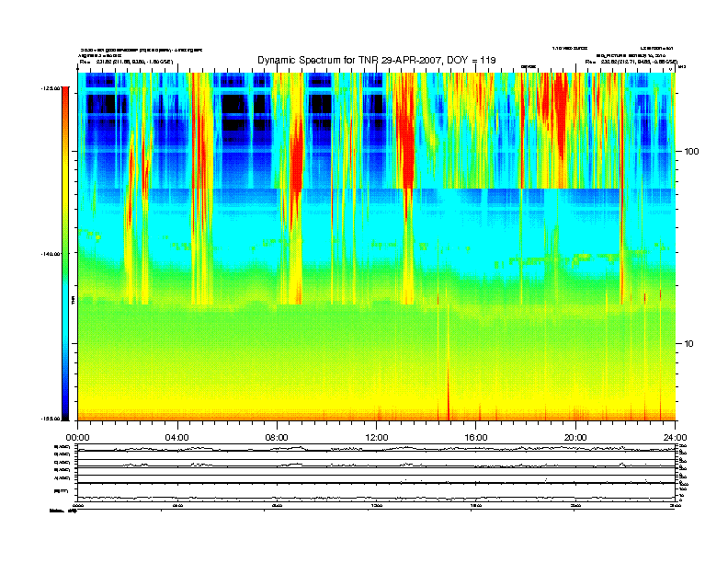Click the vertical rainbow color scale bar
This screenshot has height=563, width=728.
[65, 253]
